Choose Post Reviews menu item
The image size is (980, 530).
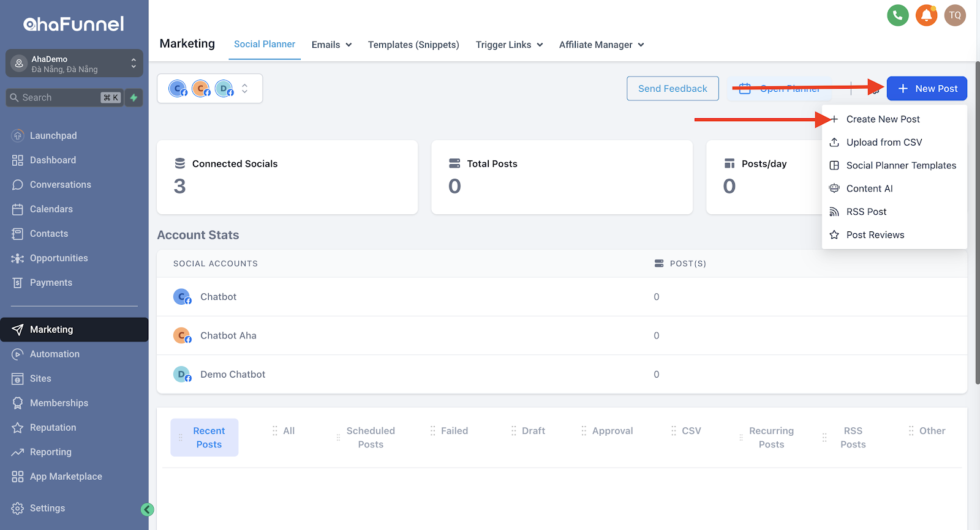click(x=894, y=234)
